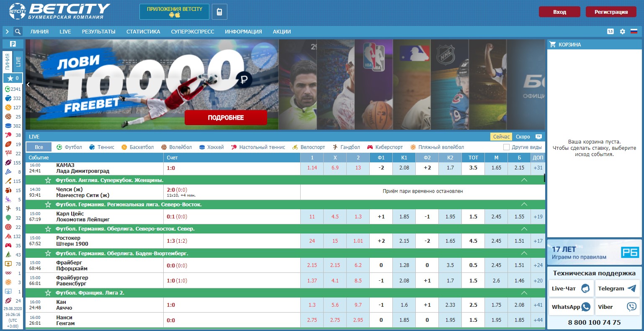Screen dimensions: 644x331
Task: Open the table tennis sport with 38 events
Action: pos(13,135)
